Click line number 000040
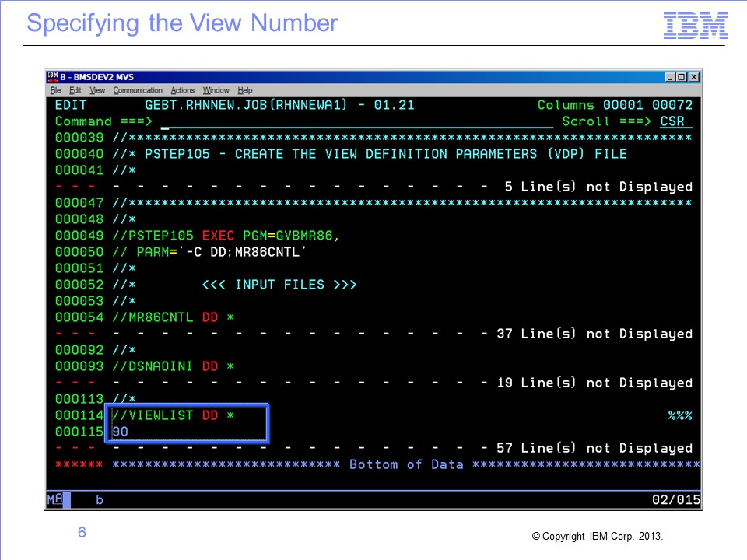Image resolution: width=747 pixels, height=560 pixels. coord(79,154)
